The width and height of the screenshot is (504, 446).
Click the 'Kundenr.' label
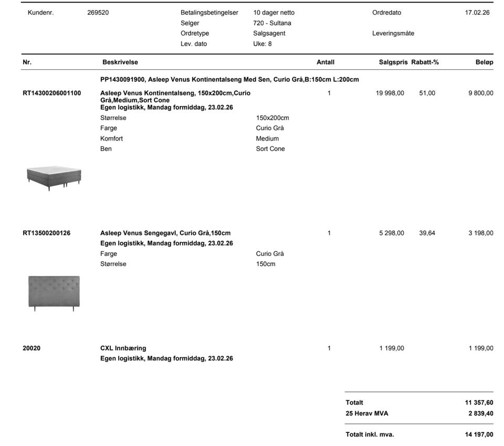pos(41,13)
